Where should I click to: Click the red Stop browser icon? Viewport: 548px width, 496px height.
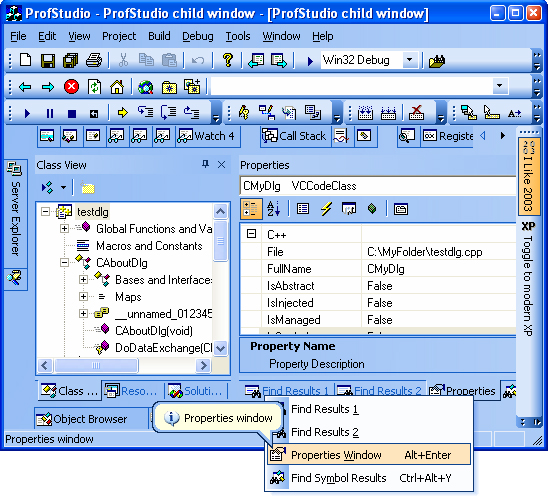[x=71, y=86]
